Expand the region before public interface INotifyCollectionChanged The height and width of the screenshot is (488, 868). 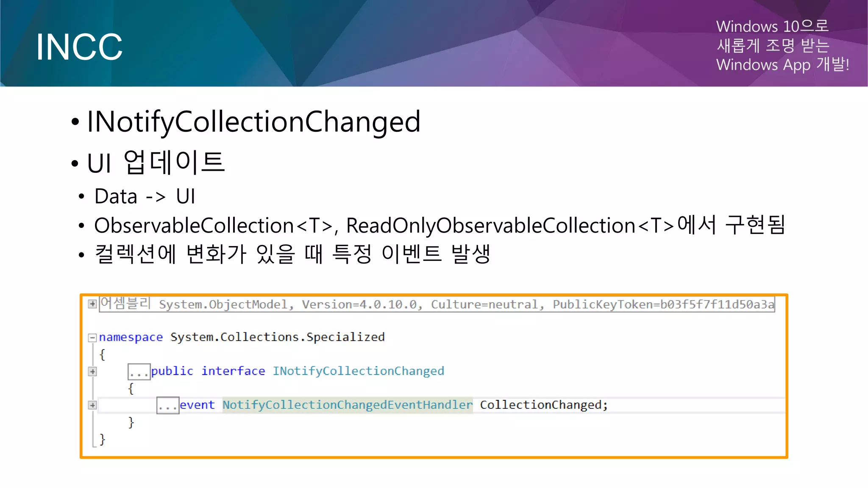pyautogui.click(x=92, y=372)
